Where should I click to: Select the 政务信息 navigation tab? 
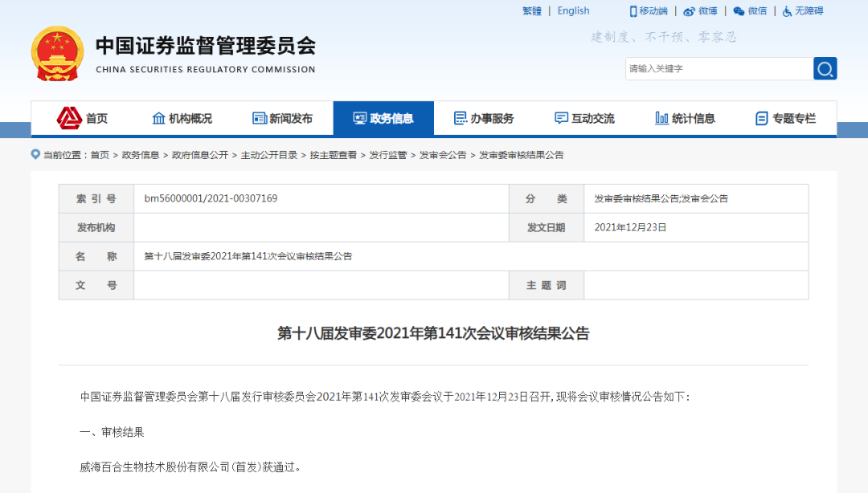(x=383, y=118)
